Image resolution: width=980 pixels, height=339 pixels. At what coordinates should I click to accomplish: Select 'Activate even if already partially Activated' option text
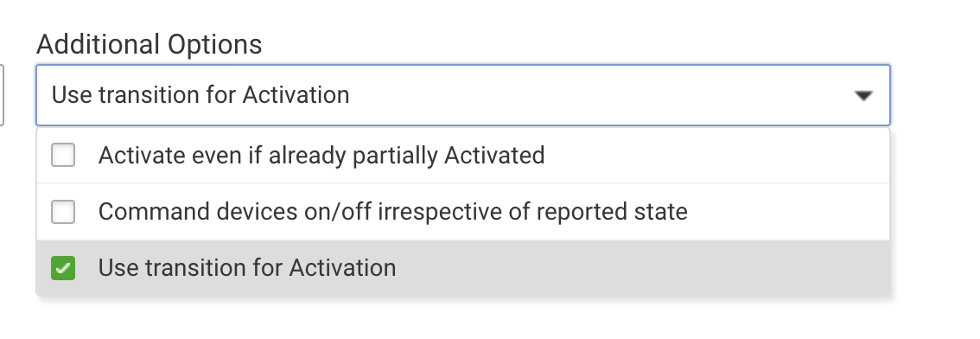click(x=321, y=155)
